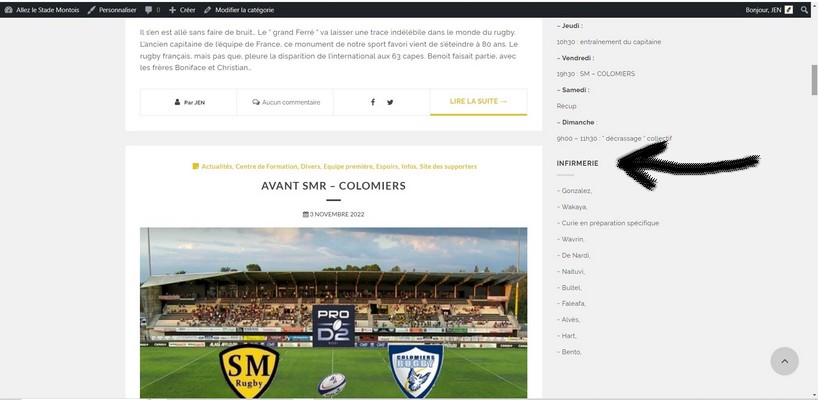This screenshot has width=818, height=400.
Task: Click the scroll-to-top arrow button
Action: tap(784, 361)
